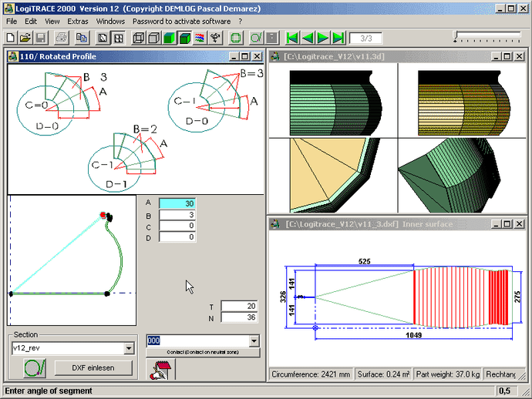Click the 525 dimension in the DXF view

pyautogui.click(x=365, y=261)
